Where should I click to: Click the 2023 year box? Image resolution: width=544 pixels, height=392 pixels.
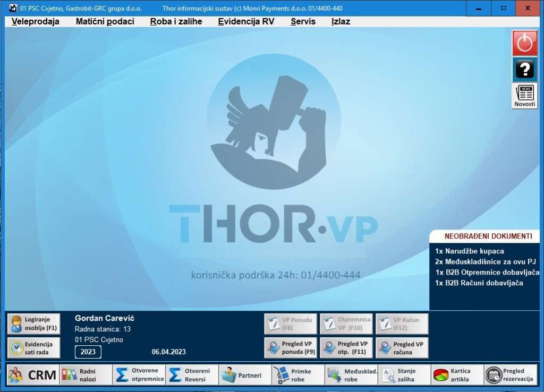pos(88,352)
